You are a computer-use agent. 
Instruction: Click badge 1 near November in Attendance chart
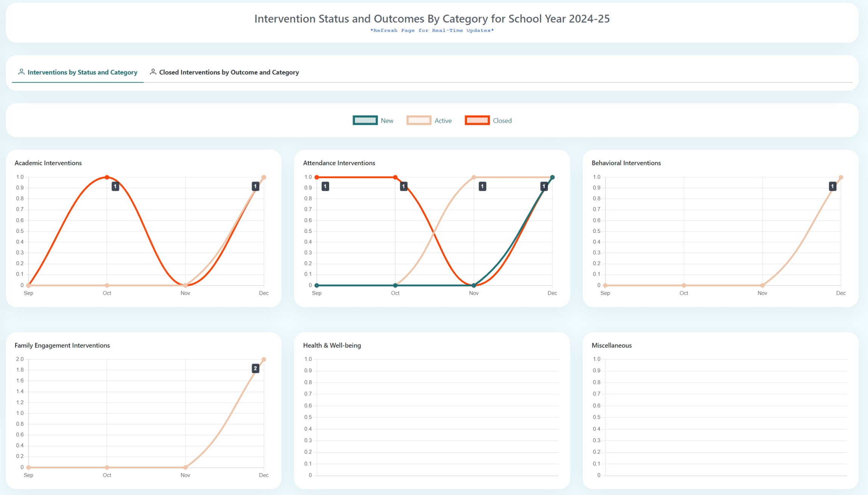point(482,186)
